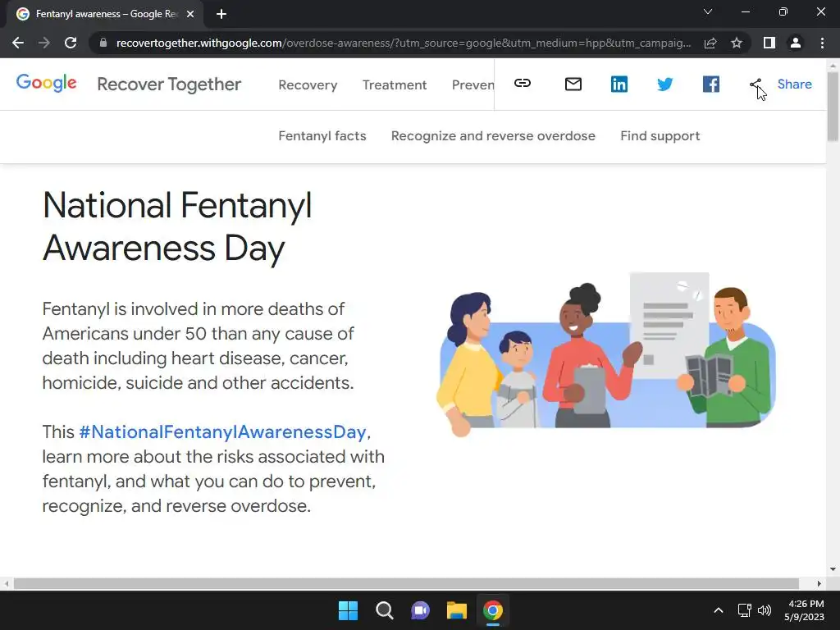
Task: Jump to Recognize and reverse overdose
Action: click(493, 135)
